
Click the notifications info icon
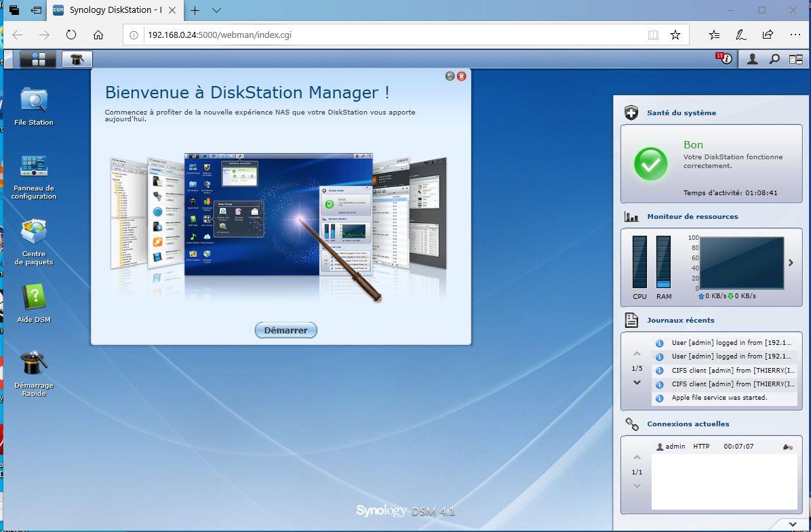coord(726,60)
